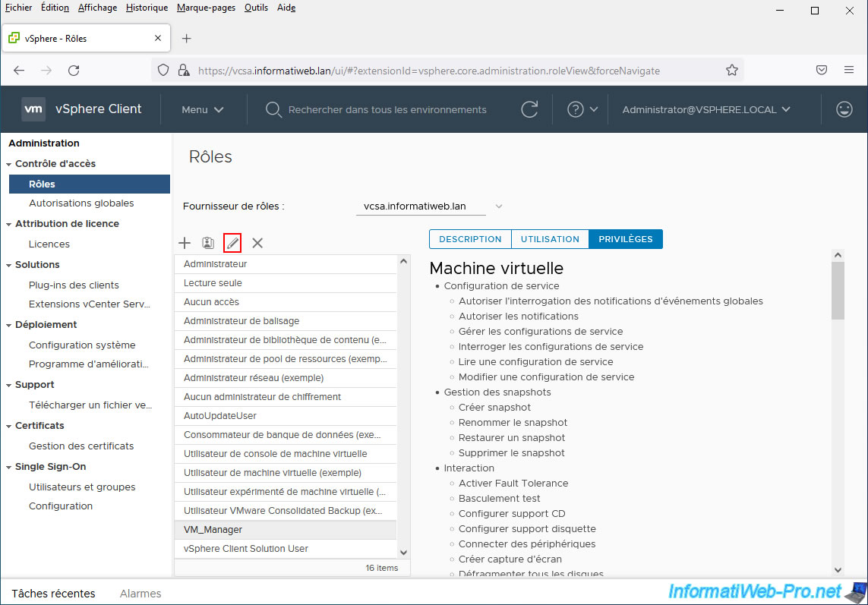Select the Aucun accès role
The width and height of the screenshot is (868, 605).
[x=286, y=301]
